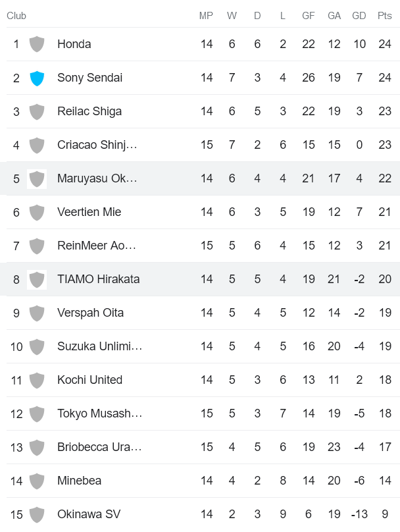Click the Minebea club crest icon

pyautogui.click(x=37, y=481)
